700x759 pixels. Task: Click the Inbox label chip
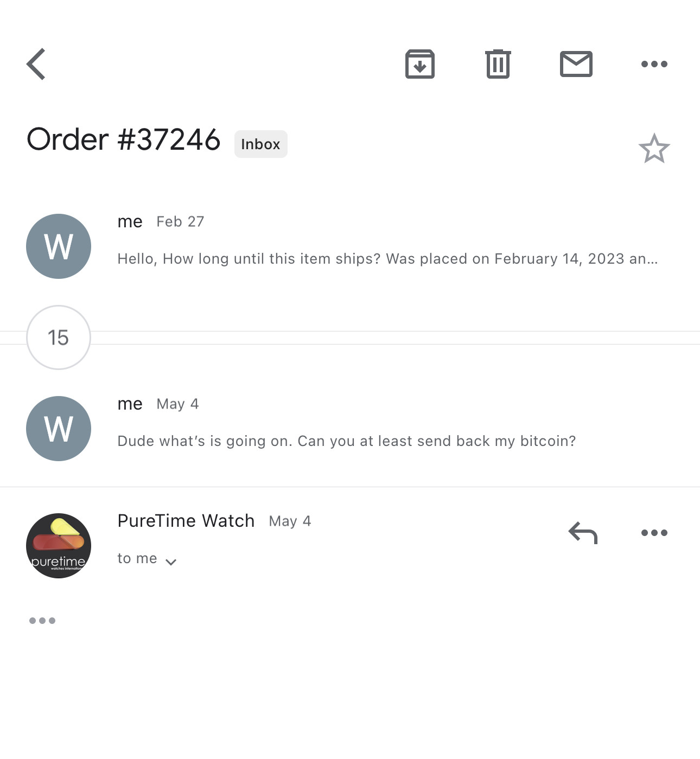pyautogui.click(x=261, y=144)
